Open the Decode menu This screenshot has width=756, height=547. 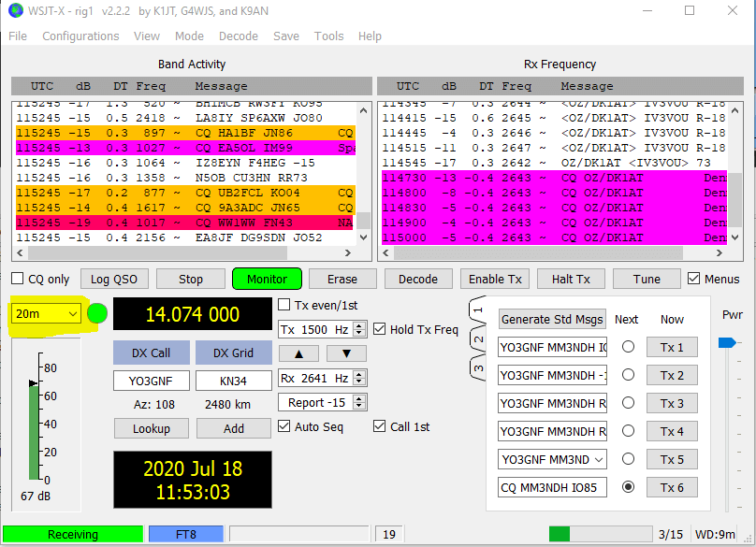[x=239, y=36]
